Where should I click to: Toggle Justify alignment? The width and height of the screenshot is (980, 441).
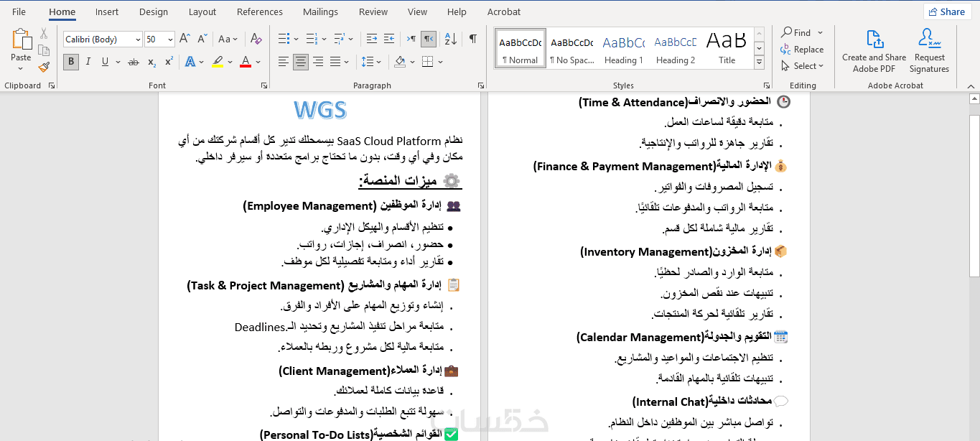click(x=335, y=62)
